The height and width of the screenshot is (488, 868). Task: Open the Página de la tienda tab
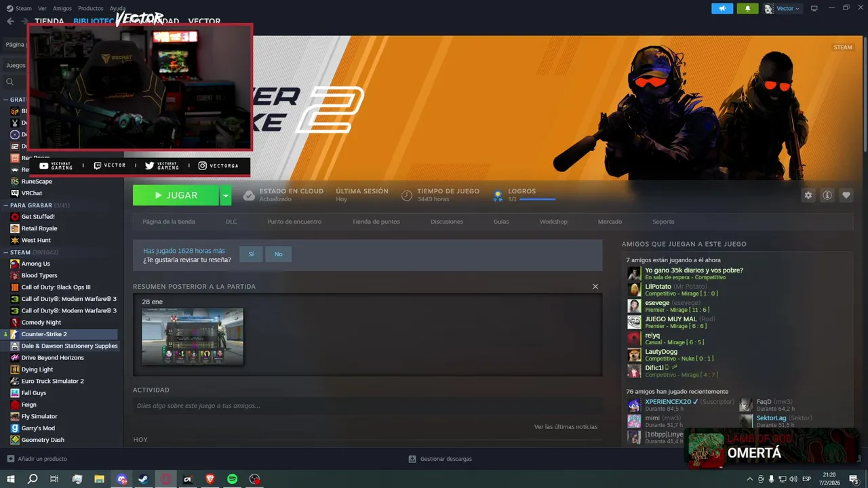(169, 222)
